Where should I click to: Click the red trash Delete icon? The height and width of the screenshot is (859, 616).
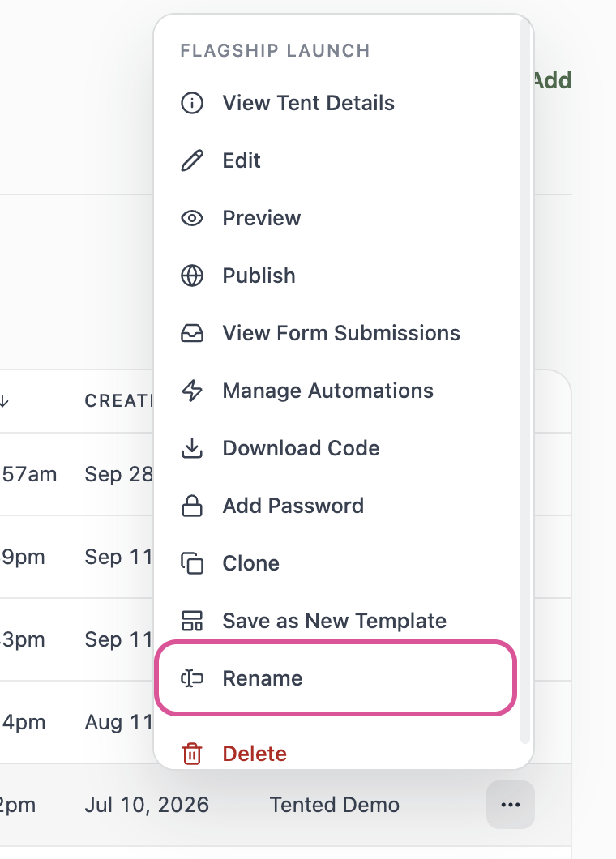tap(192, 754)
